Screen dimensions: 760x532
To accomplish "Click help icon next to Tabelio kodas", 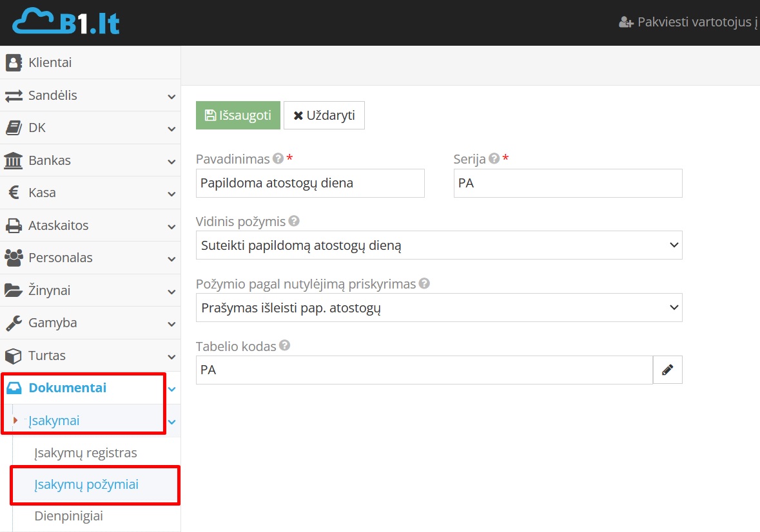I will [284, 346].
